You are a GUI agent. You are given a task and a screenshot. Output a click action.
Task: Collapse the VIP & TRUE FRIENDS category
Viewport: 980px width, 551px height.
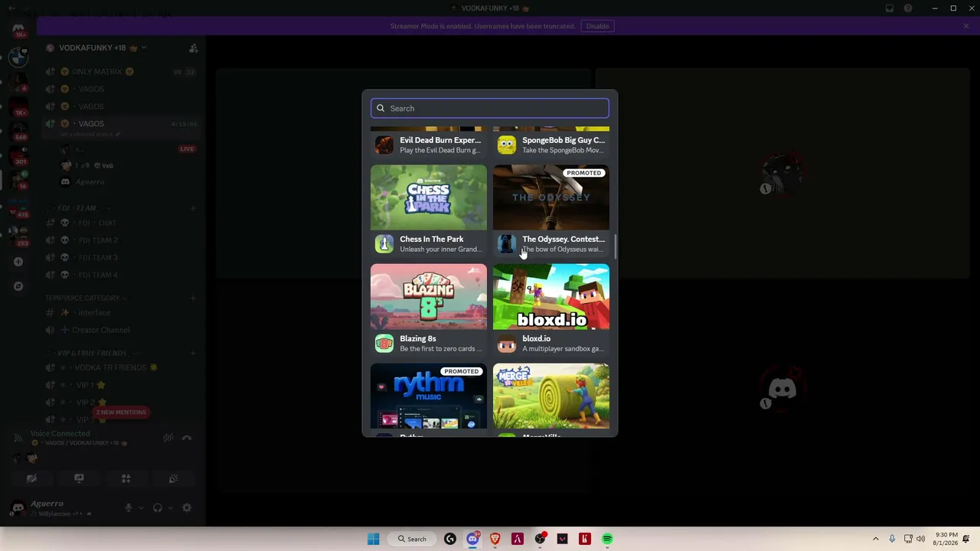click(92, 353)
